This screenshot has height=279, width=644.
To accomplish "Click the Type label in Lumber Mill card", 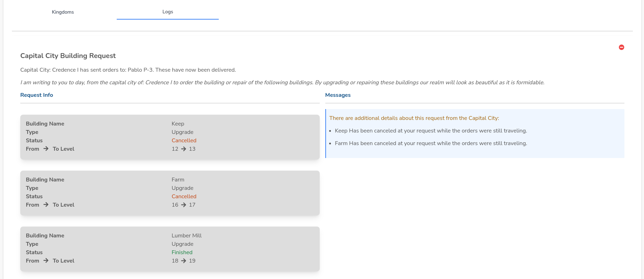I will 32,244.
